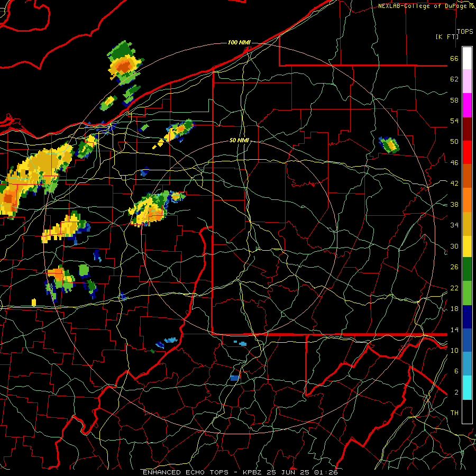This screenshot has width=476, height=476.
Task: Click the 46 legend value
Action: [x=454, y=163]
